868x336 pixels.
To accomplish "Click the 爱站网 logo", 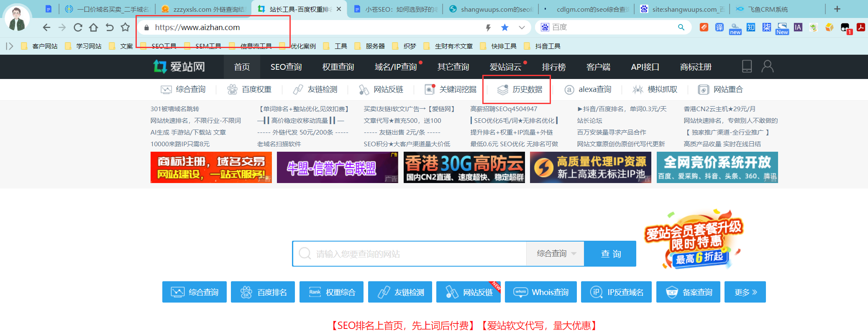I will [179, 66].
